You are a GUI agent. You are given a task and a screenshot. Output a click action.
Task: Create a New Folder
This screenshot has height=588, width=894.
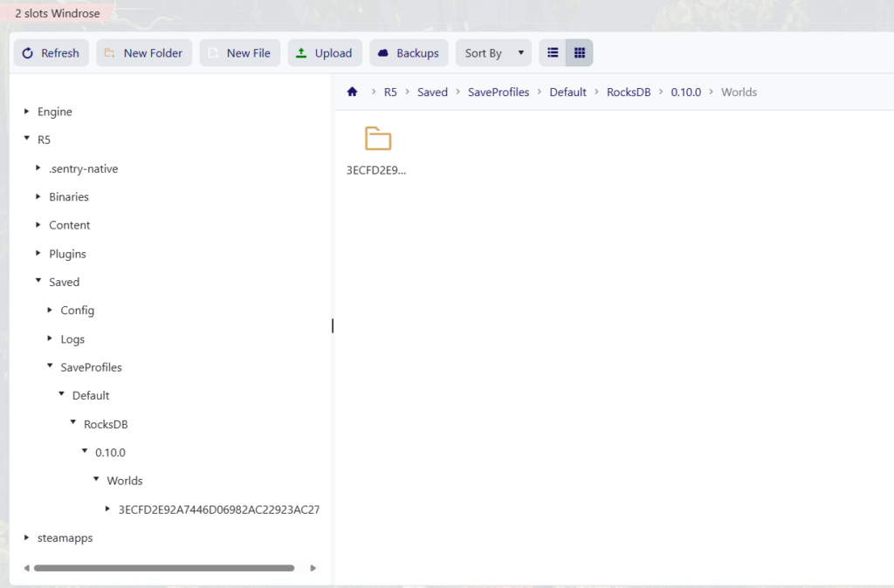[143, 53]
